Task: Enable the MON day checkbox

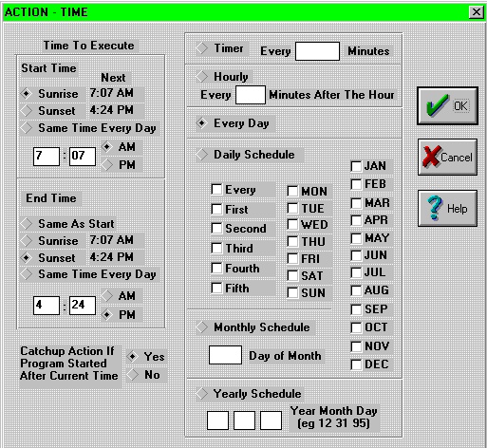Action: click(x=292, y=191)
